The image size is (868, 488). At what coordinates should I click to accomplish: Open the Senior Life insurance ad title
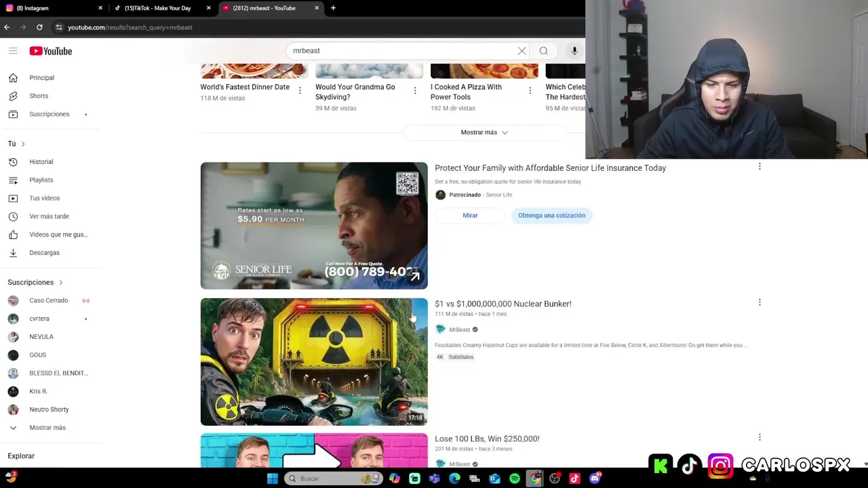(x=550, y=168)
